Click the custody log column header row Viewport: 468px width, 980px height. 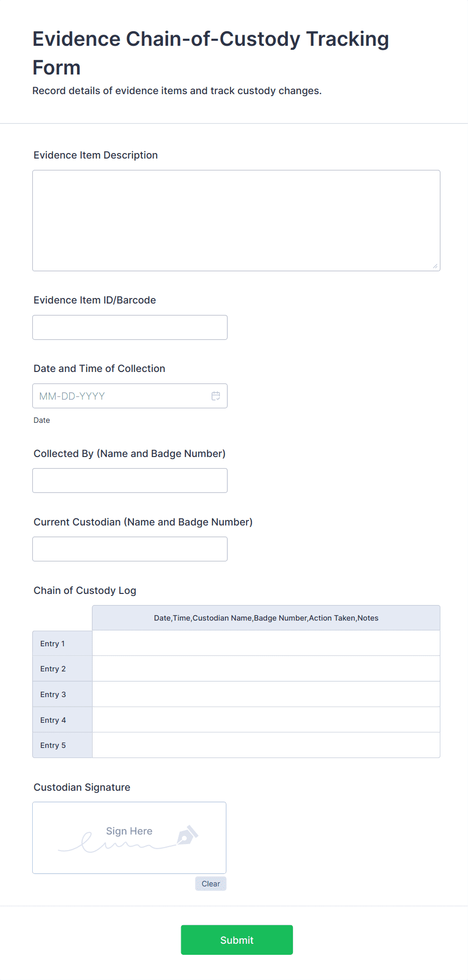[266, 618]
